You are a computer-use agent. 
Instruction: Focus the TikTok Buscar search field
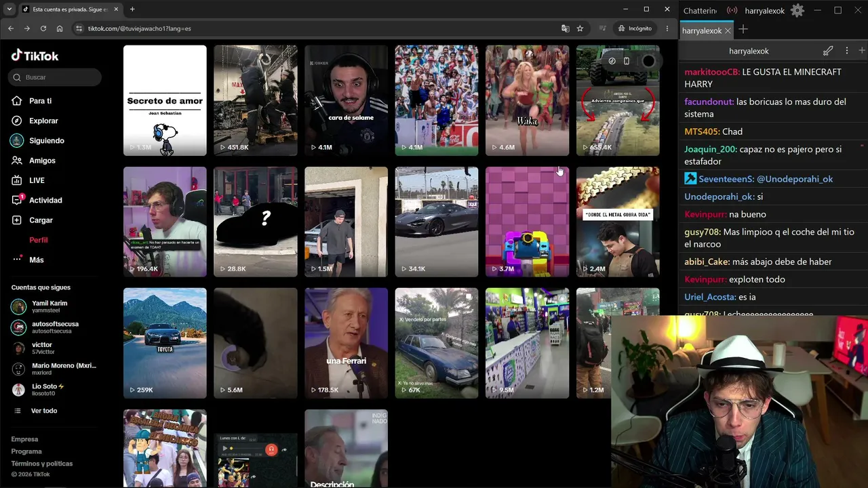pos(56,77)
